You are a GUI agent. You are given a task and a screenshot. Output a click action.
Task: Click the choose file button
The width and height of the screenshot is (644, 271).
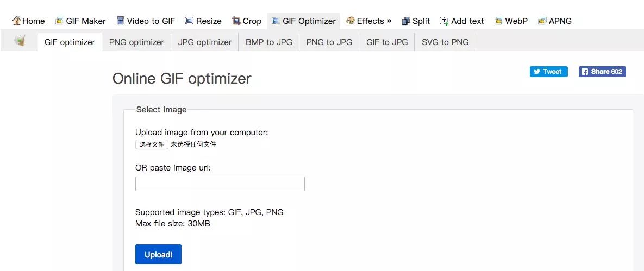click(152, 144)
